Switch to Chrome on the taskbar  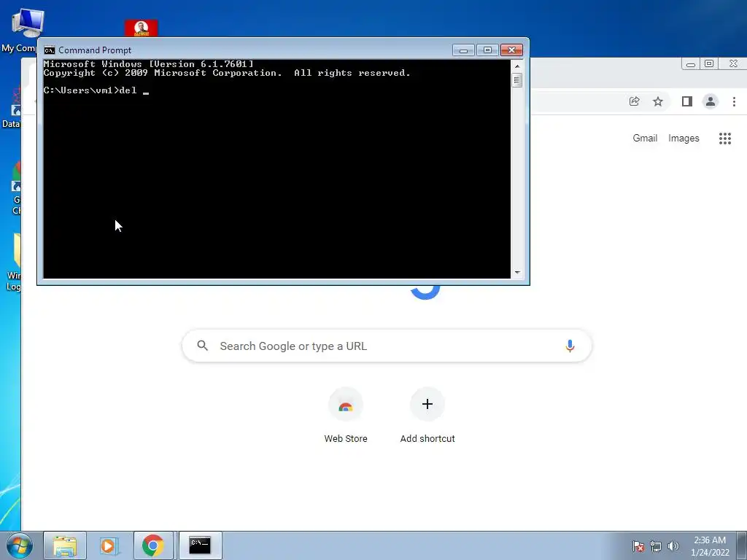tap(153, 545)
